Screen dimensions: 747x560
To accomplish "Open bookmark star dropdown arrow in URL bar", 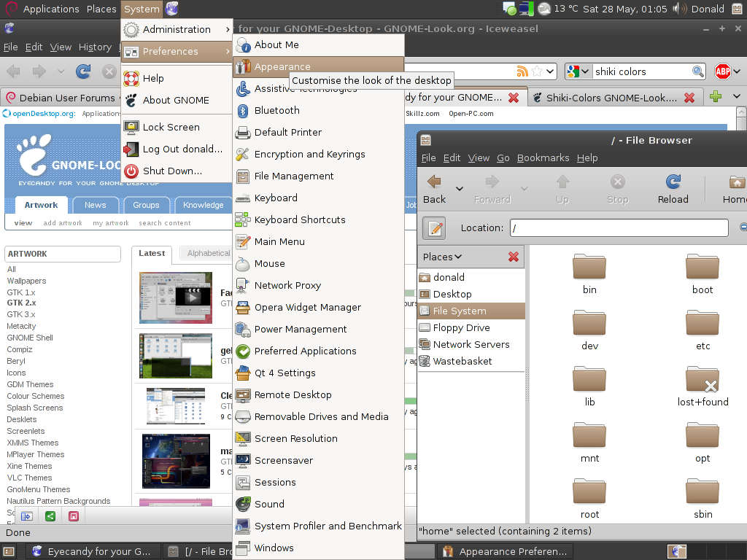I will (x=550, y=71).
